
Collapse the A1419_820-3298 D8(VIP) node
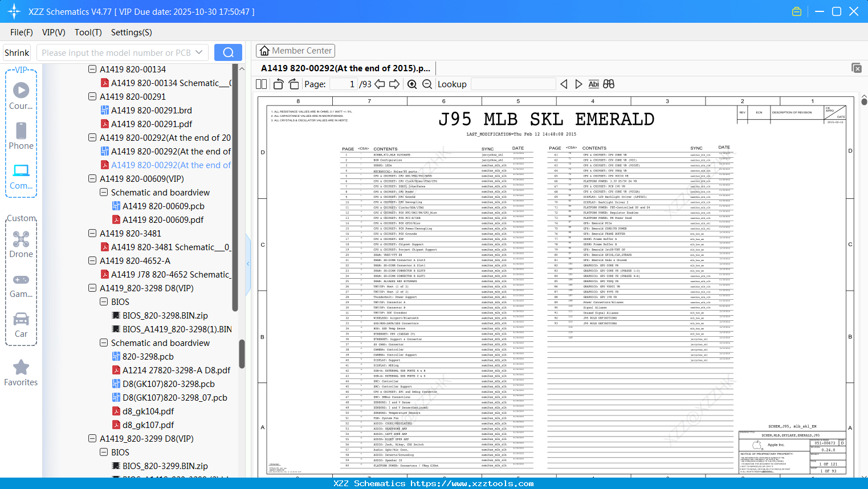coord(92,288)
